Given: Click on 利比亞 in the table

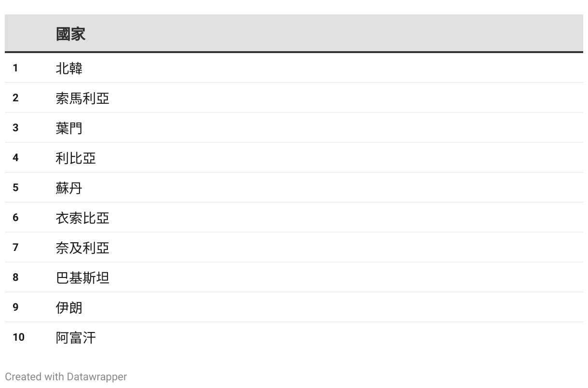Looking at the screenshot, I should point(76,158).
